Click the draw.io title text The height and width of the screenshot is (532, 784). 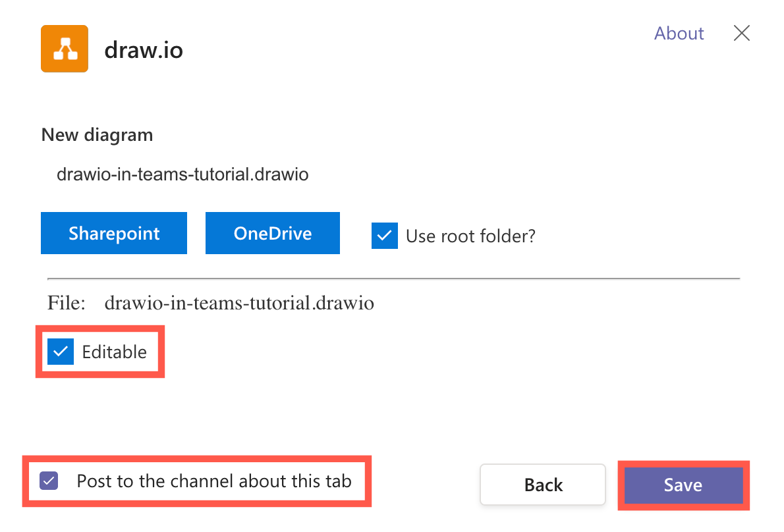[144, 49]
